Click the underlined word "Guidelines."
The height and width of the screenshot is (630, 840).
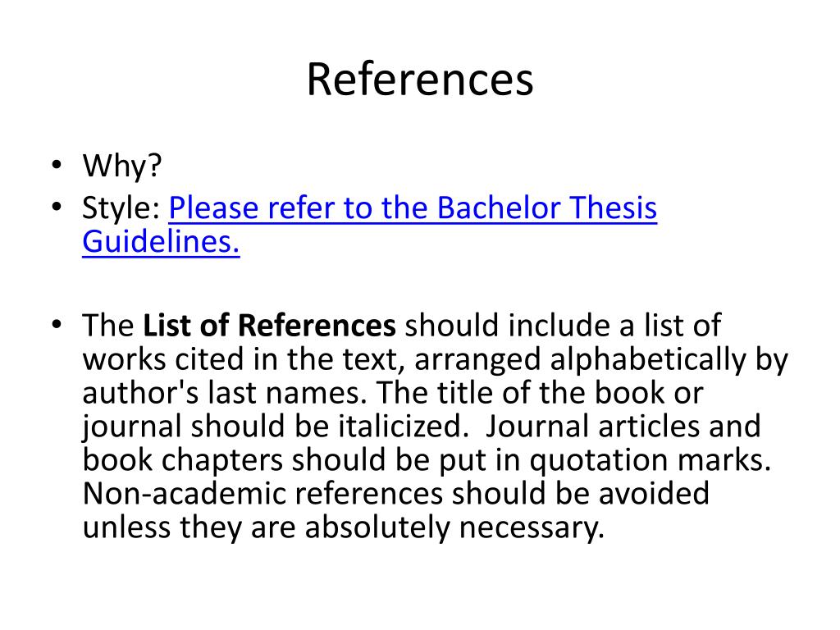tap(161, 242)
